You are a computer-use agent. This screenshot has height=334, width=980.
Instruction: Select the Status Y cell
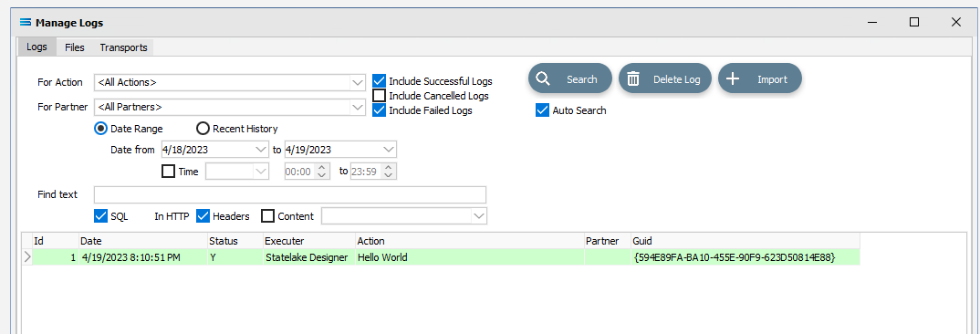235,257
